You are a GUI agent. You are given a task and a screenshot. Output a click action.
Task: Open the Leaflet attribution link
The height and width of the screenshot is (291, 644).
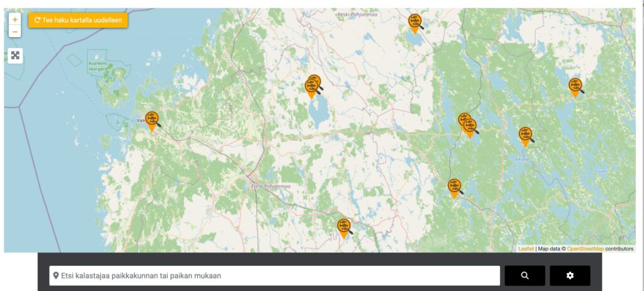pyautogui.click(x=526, y=249)
